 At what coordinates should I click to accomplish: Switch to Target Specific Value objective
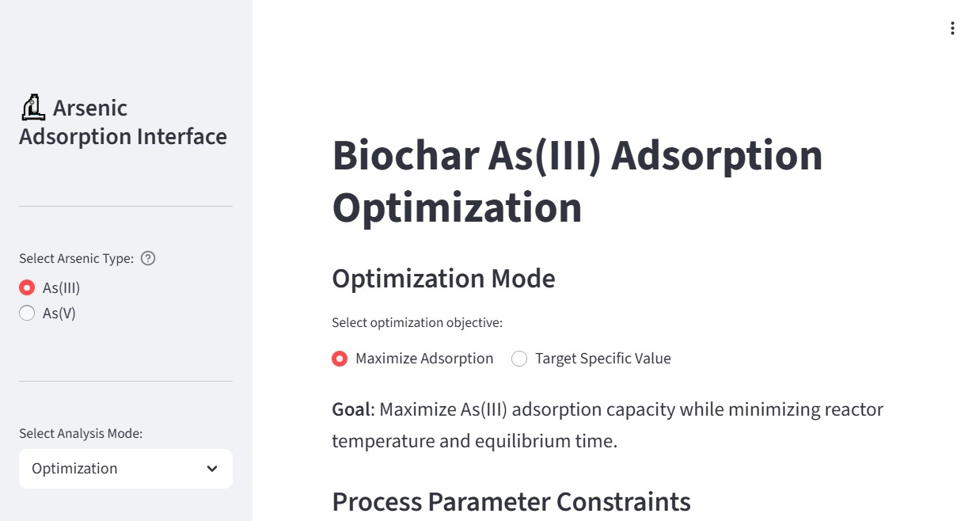tap(519, 359)
